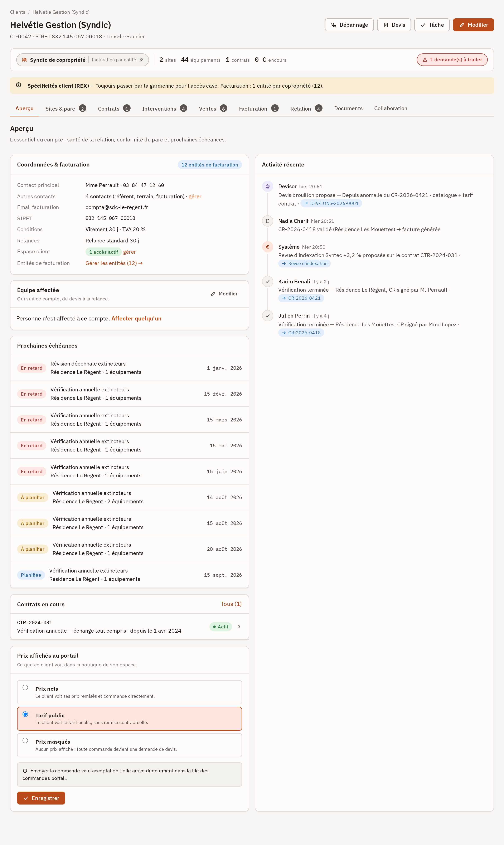Viewport: 504px width, 845px height.
Task: Add a Tâche
Action: click(432, 25)
